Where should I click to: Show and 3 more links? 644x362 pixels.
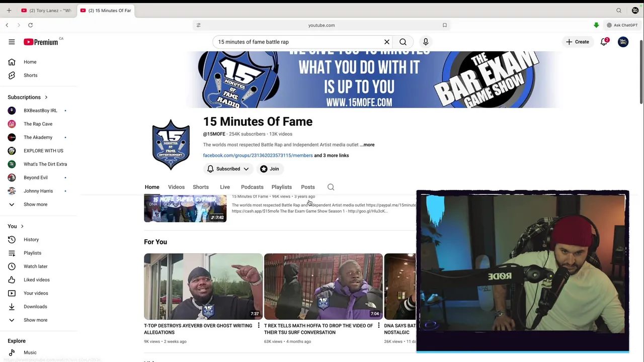(332, 155)
